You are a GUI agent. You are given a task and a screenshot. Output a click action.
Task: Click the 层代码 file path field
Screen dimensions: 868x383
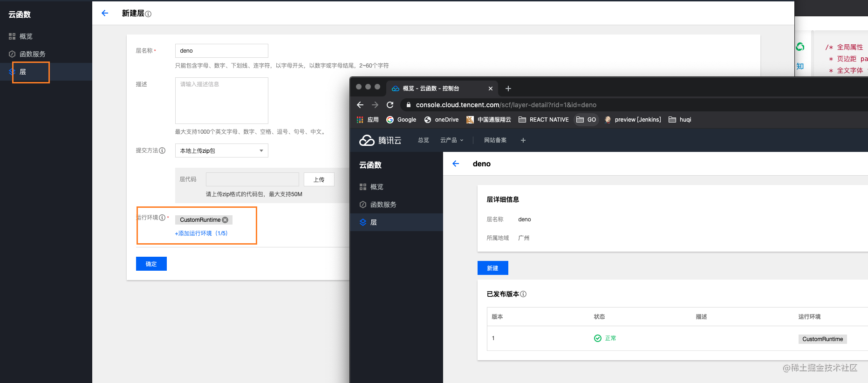point(252,179)
